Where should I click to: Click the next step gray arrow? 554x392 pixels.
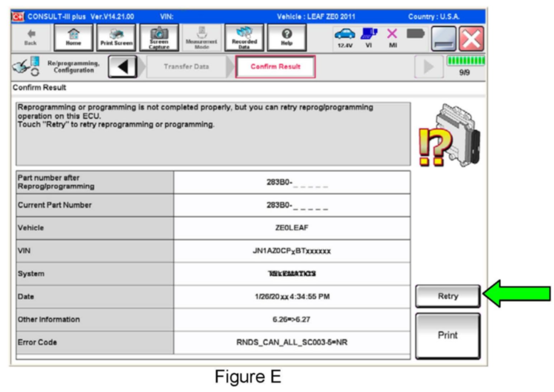point(428,67)
